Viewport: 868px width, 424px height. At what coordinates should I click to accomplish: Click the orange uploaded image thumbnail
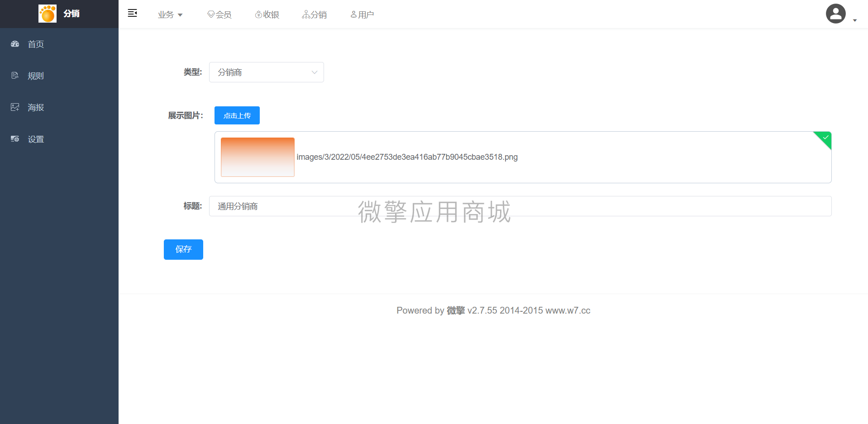(x=258, y=157)
